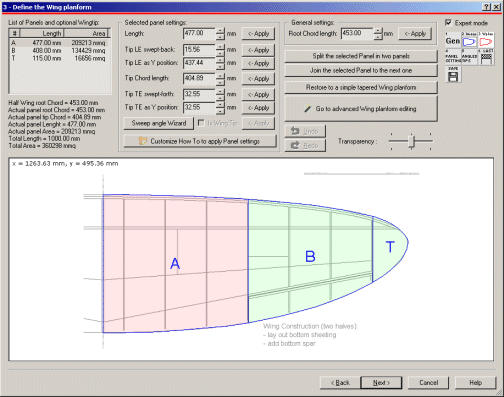504x397 pixels.
Task: Click the help question mark in title bar
Action: [x=486, y=7]
